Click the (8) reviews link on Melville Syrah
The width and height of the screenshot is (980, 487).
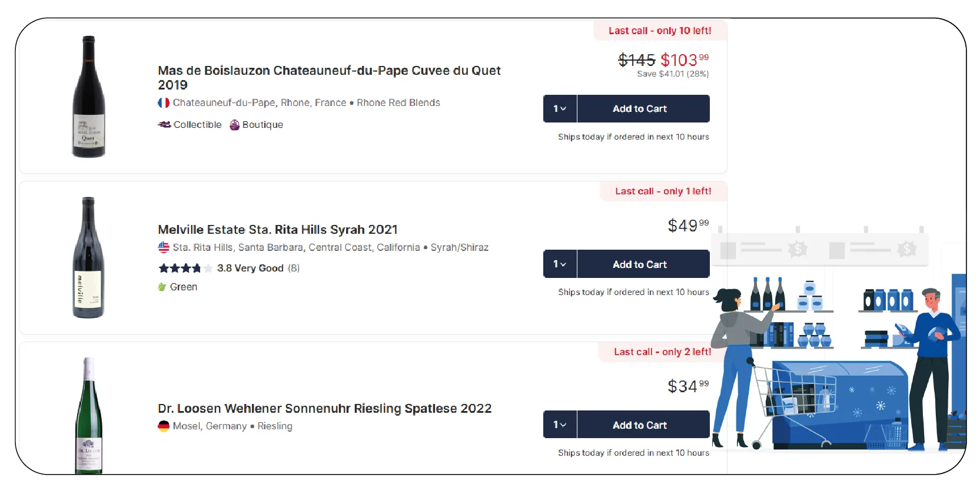pyautogui.click(x=294, y=268)
